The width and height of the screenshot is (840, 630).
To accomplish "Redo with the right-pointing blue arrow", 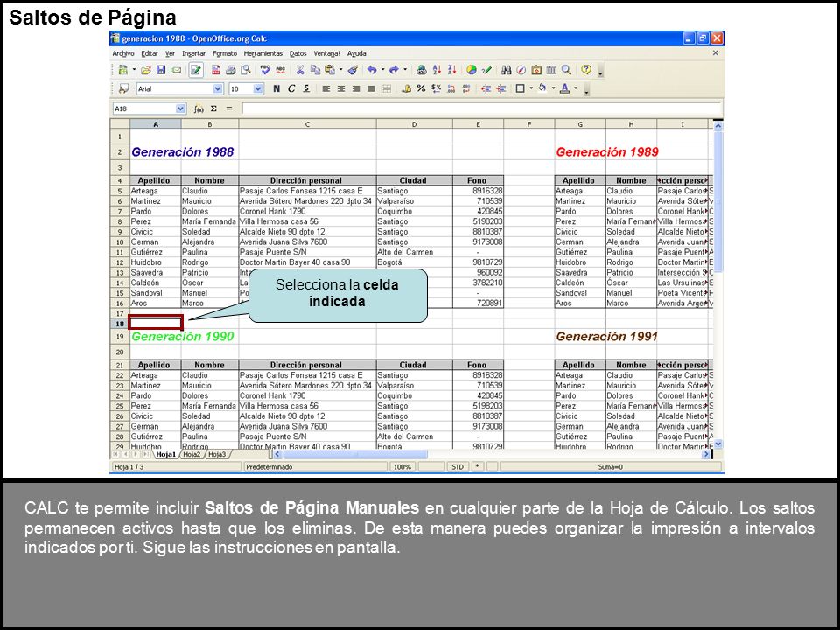I will tap(394, 70).
